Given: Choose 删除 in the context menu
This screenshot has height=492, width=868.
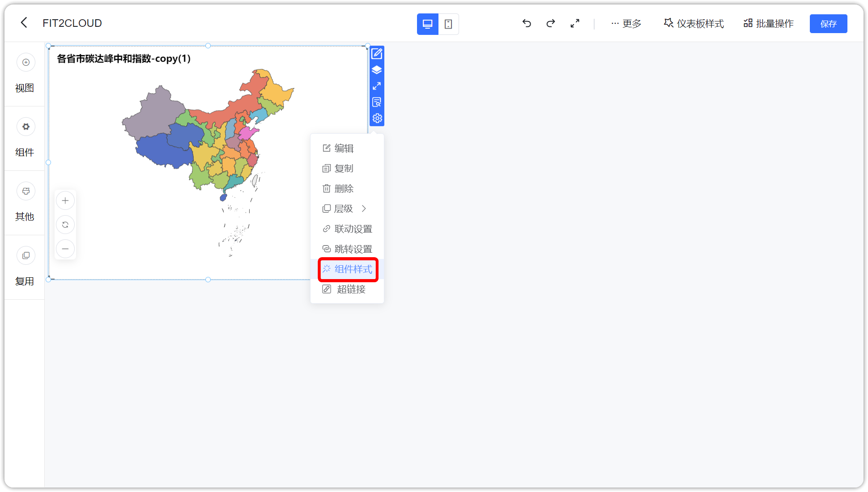Looking at the screenshot, I should 338,189.
